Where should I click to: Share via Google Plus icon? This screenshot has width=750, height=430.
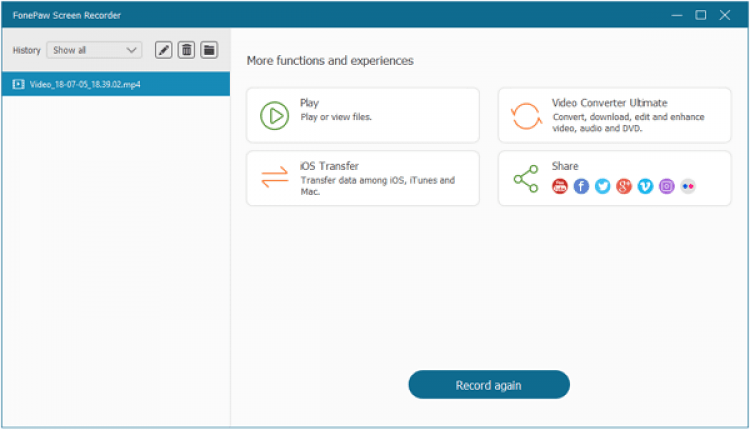tap(624, 186)
